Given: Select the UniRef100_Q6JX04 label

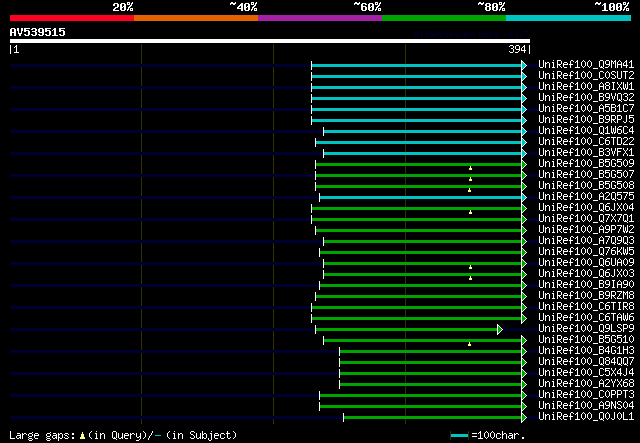Looking at the screenshot, I should tap(586, 208).
